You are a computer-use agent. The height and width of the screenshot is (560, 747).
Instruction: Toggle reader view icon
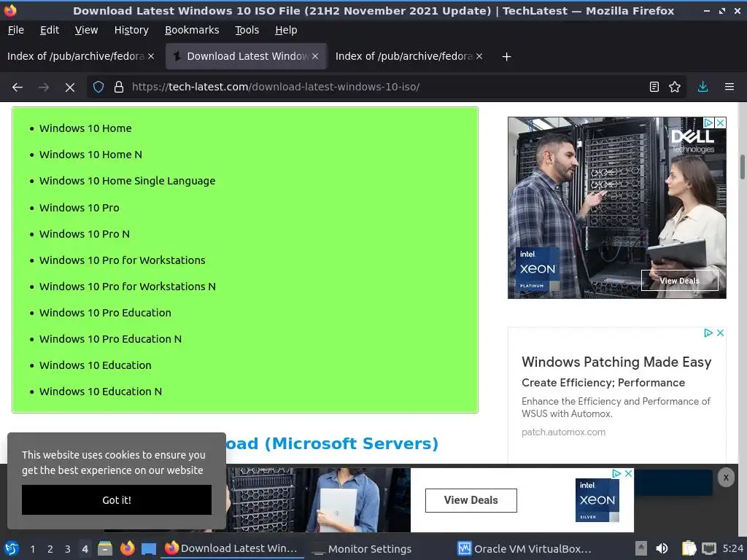pyautogui.click(x=654, y=87)
